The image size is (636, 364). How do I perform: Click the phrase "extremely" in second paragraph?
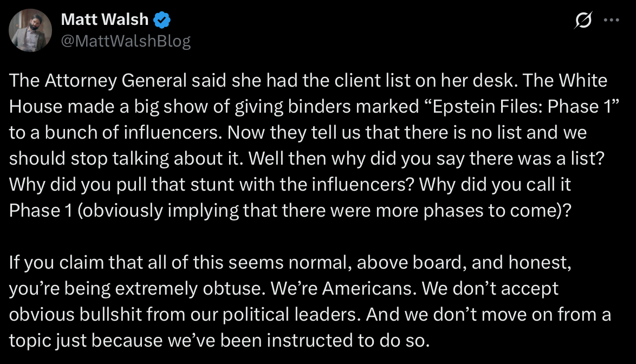point(156,289)
